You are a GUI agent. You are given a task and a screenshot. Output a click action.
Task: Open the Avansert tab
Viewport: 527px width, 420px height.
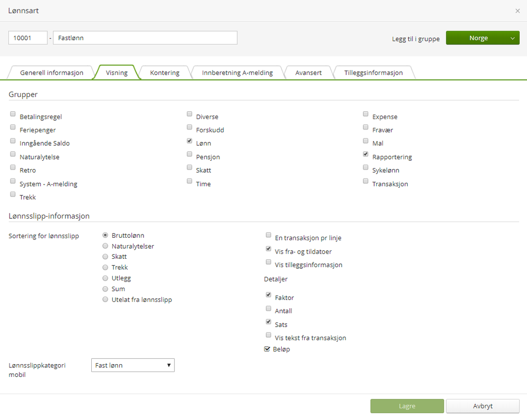tap(309, 73)
